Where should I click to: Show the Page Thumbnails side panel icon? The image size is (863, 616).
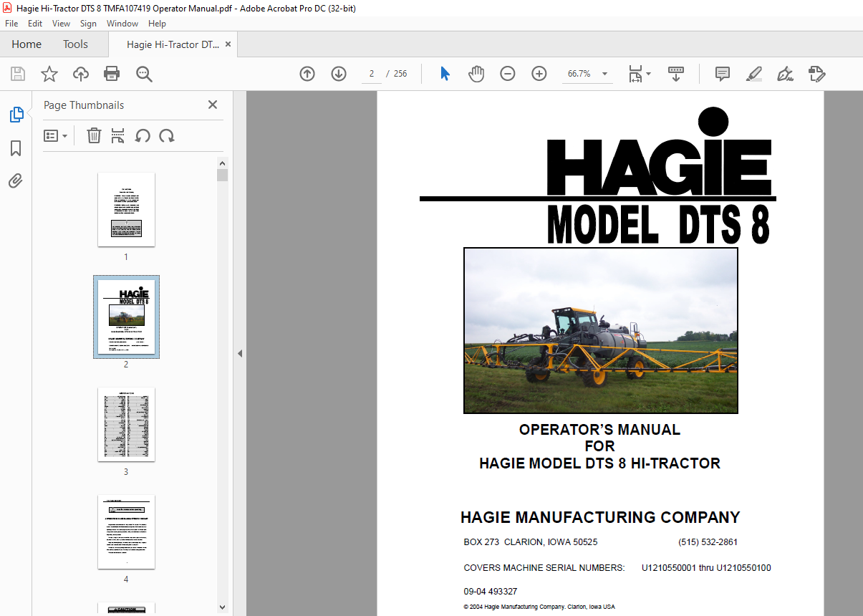[x=16, y=115]
